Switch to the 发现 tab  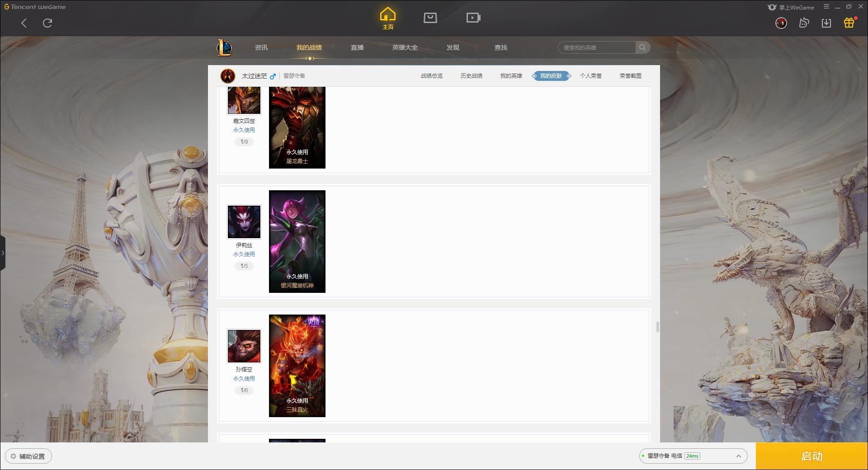tap(453, 47)
